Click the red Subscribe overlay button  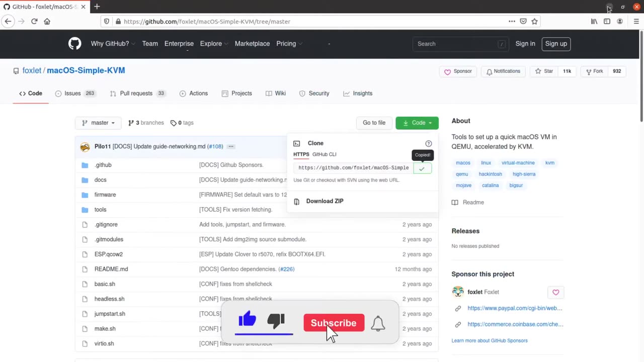point(334,323)
